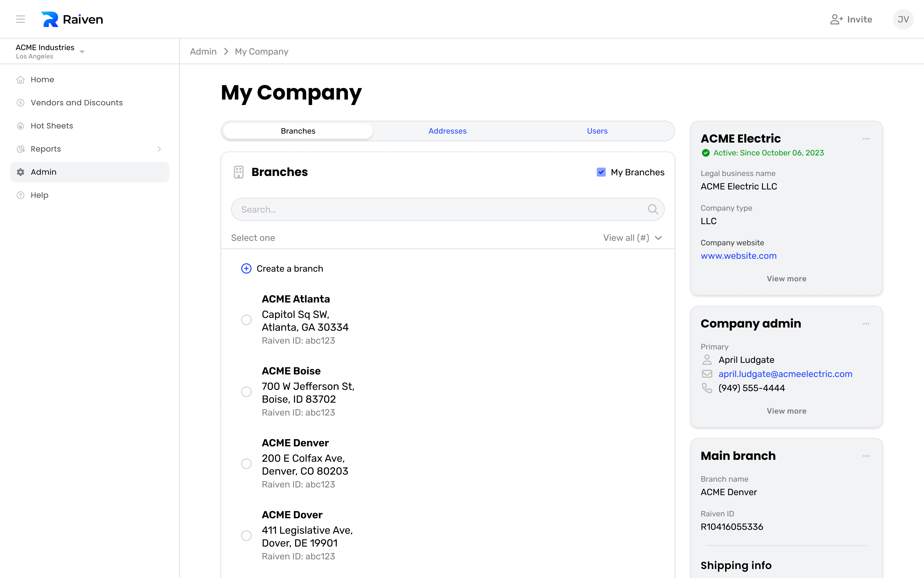The height and width of the screenshot is (578, 924).
Task: Click View more in Company admin card
Action: click(787, 411)
